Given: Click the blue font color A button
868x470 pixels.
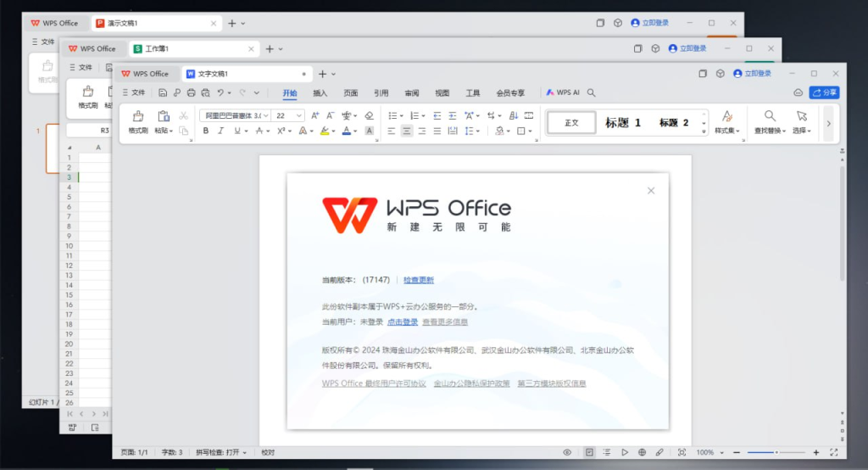Looking at the screenshot, I should point(347,131).
